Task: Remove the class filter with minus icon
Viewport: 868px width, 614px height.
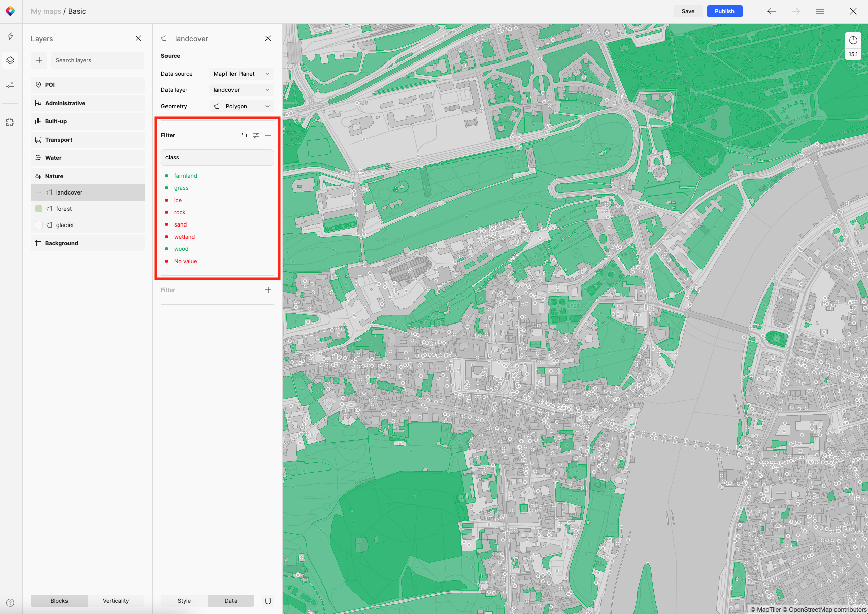Action: (268, 135)
